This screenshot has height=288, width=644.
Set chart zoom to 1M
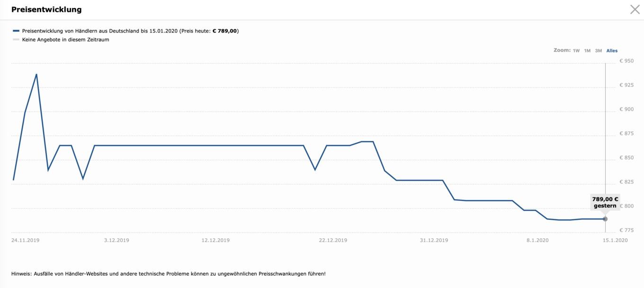pos(587,51)
